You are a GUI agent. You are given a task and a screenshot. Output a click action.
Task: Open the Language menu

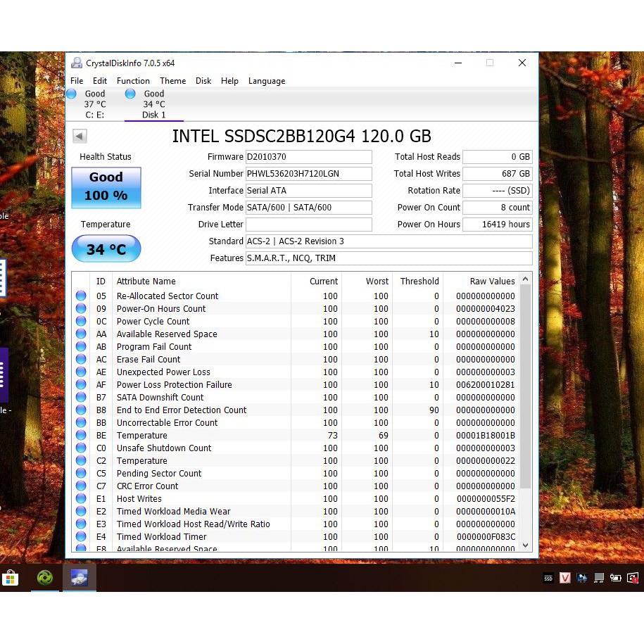pos(266,81)
